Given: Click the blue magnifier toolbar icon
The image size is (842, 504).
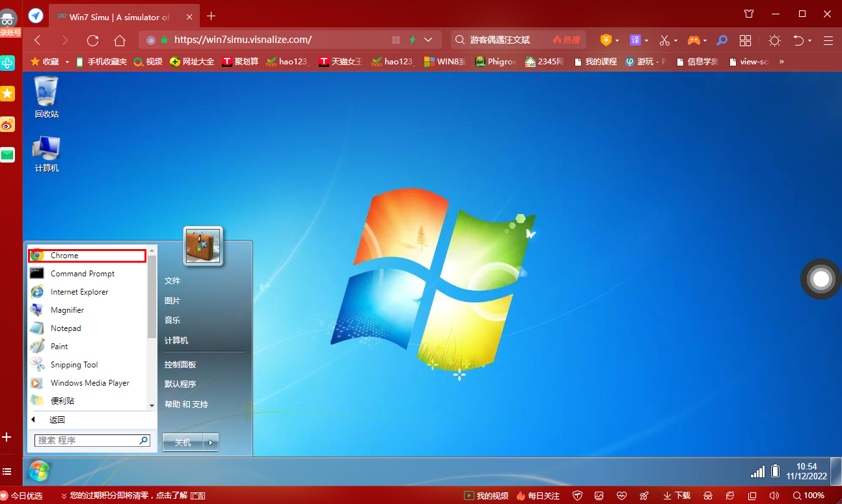Looking at the screenshot, I should [x=722, y=40].
